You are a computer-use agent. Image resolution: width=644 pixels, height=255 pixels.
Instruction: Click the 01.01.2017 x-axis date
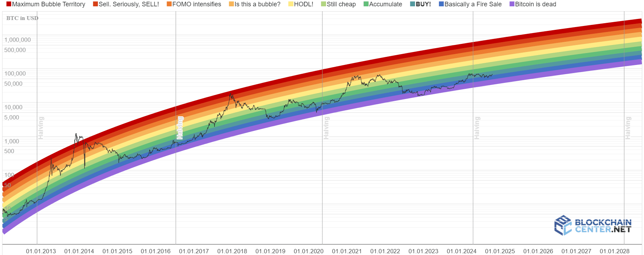point(194,251)
